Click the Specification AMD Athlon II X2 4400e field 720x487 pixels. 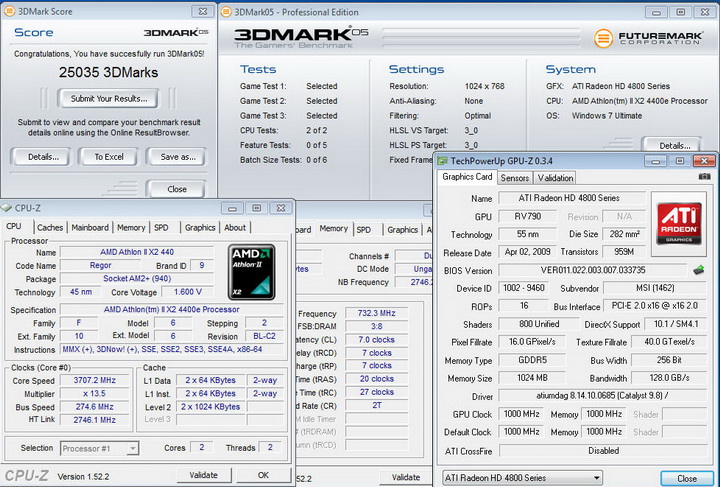[x=171, y=309]
